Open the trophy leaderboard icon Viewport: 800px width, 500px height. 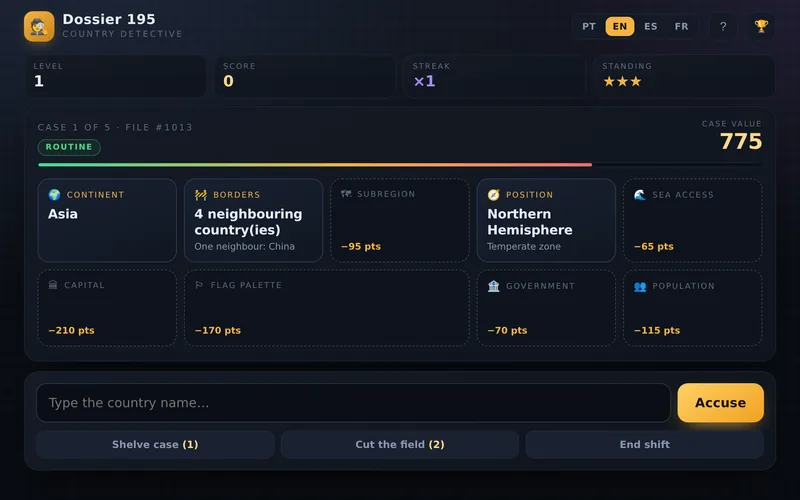point(761,27)
